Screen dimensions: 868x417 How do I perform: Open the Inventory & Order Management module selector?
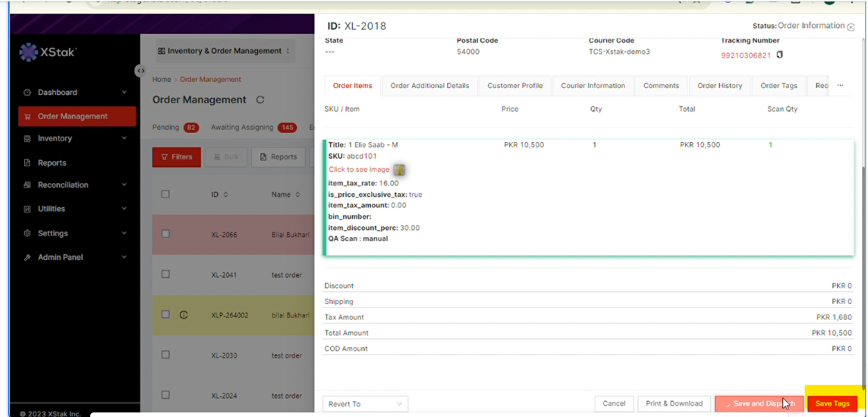pos(224,51)
